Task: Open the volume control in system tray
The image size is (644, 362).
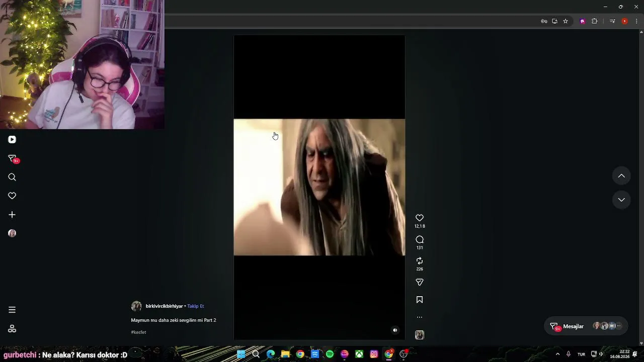Action: [x=601, y=354]
